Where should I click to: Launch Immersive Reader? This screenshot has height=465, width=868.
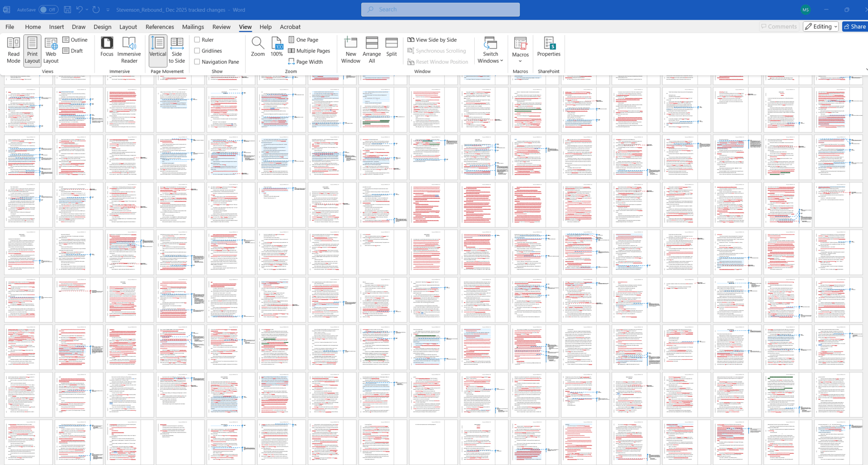click(129, 50)
